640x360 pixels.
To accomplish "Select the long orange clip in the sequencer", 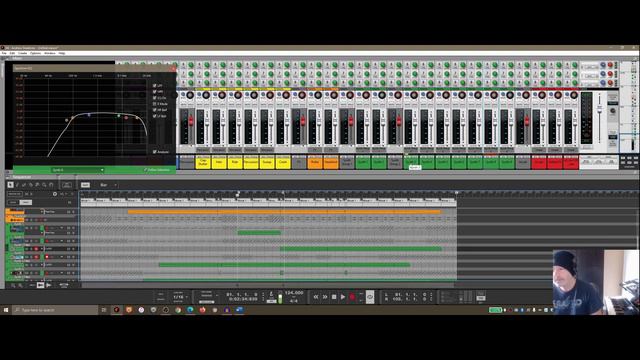I will (x=284, y=212).
